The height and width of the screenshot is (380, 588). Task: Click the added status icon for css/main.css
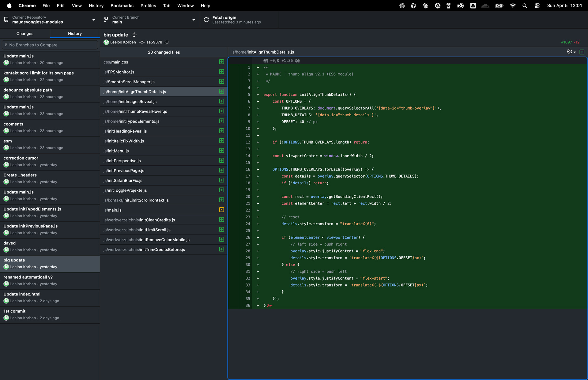click(x=221, y=62)
